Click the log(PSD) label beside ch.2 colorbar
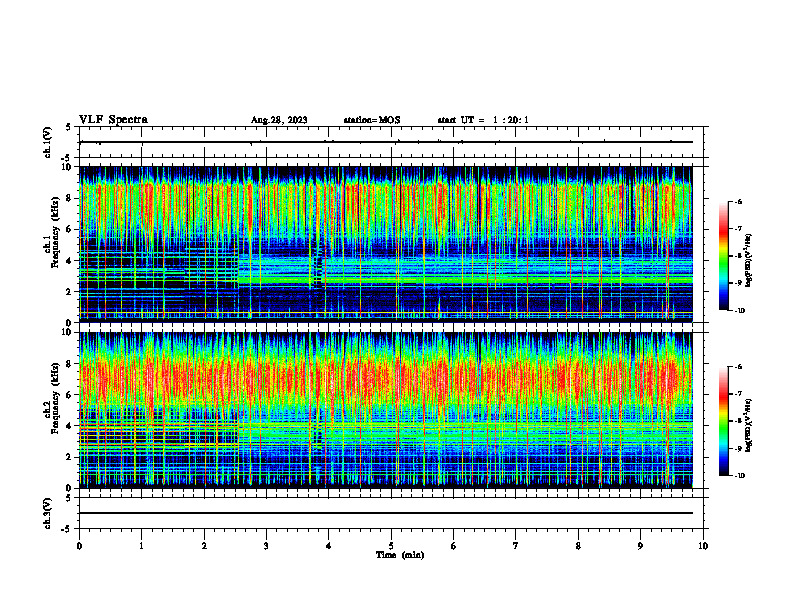Screen dimensions: 792x612 [x=749, y=425]
